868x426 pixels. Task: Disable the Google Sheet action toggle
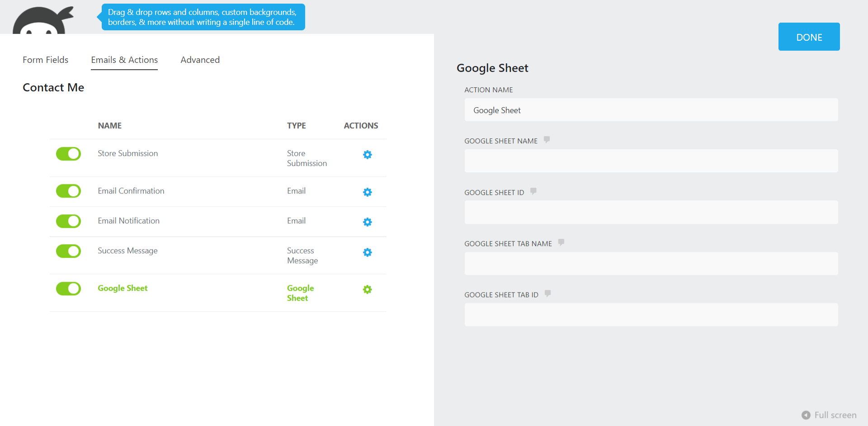(68, 289)
